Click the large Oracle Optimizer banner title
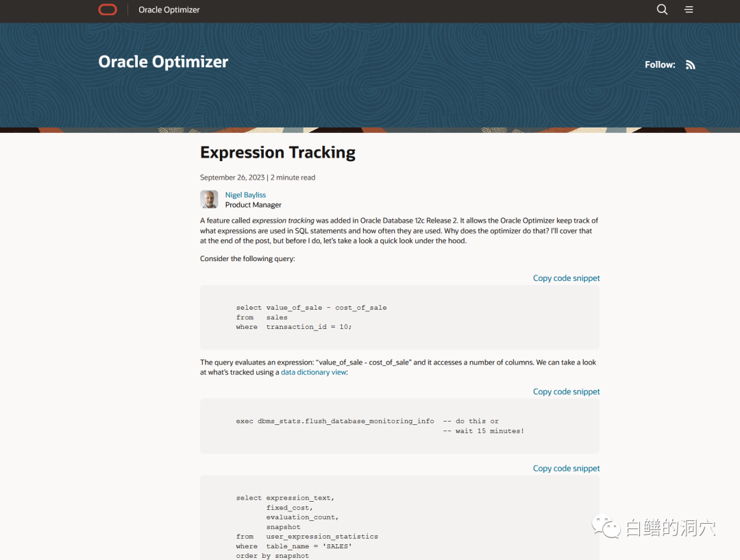The width and height of the screenshot is (740, 560). (x=163, y=62)
